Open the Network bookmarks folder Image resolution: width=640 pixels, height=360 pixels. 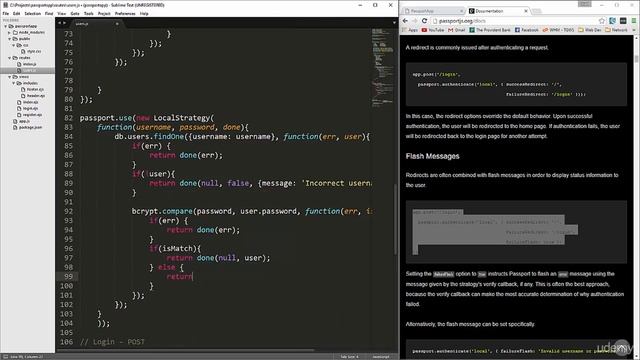616,30
